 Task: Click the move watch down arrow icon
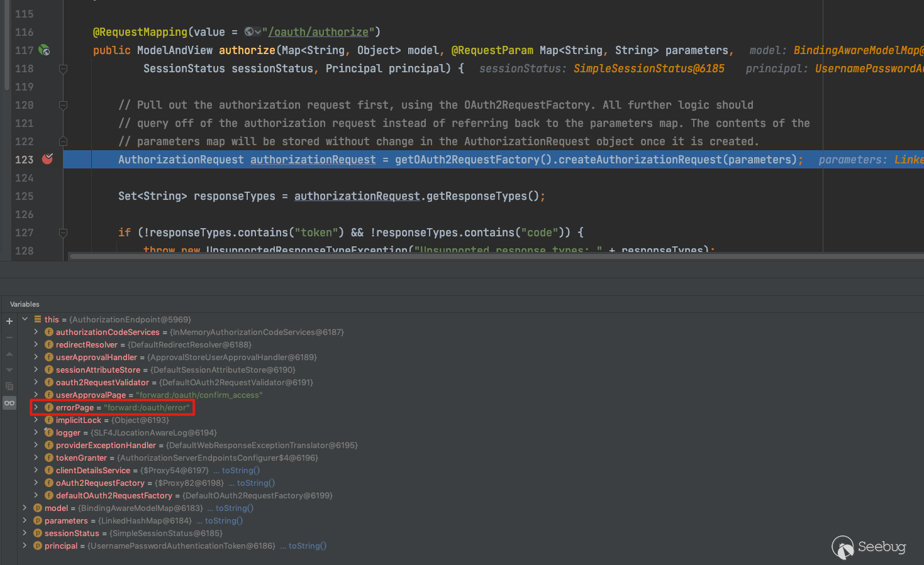click(9, 370)
